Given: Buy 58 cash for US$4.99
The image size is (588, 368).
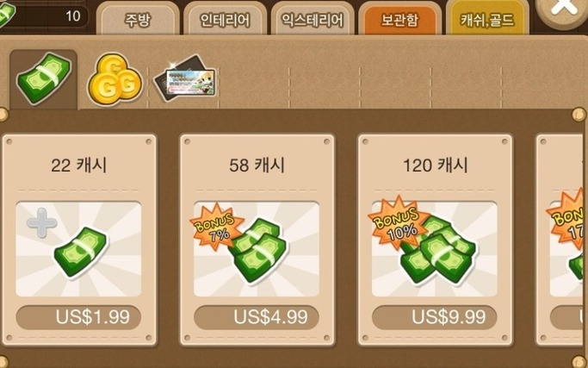Looking at the screenshot, I should pos(257,317).
